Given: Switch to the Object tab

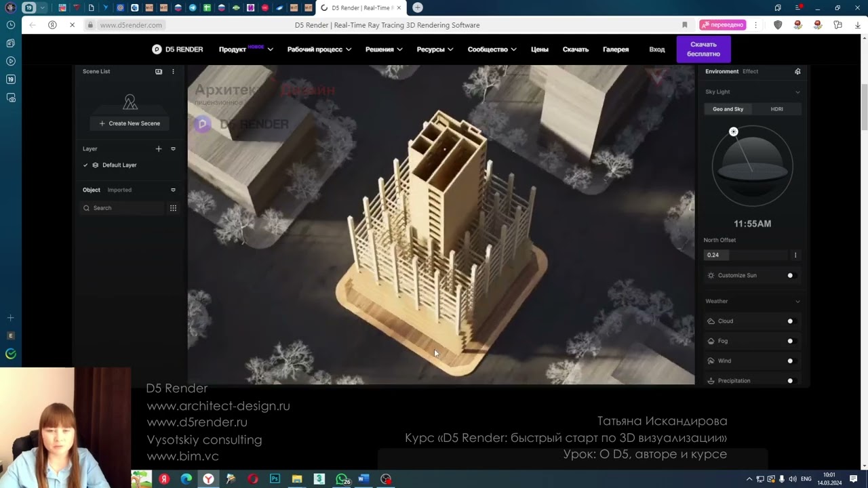Looking at the screenshot, I should 92,190.
